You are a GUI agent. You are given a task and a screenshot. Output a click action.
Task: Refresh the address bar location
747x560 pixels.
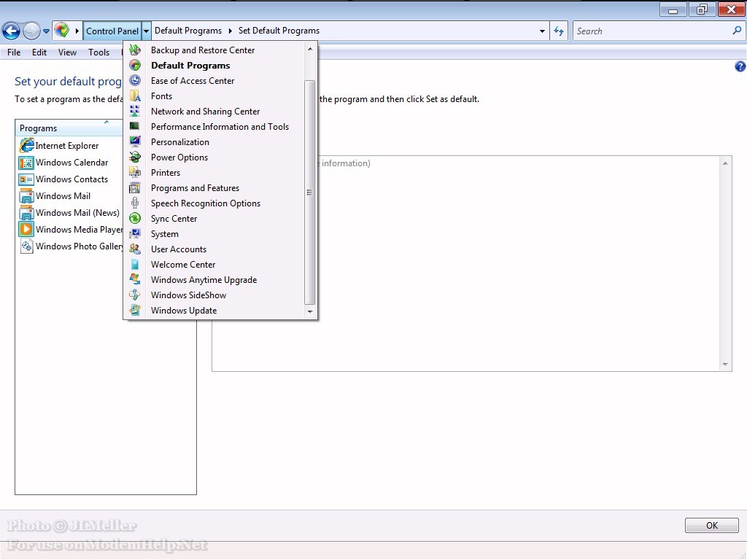click(559, 31)
